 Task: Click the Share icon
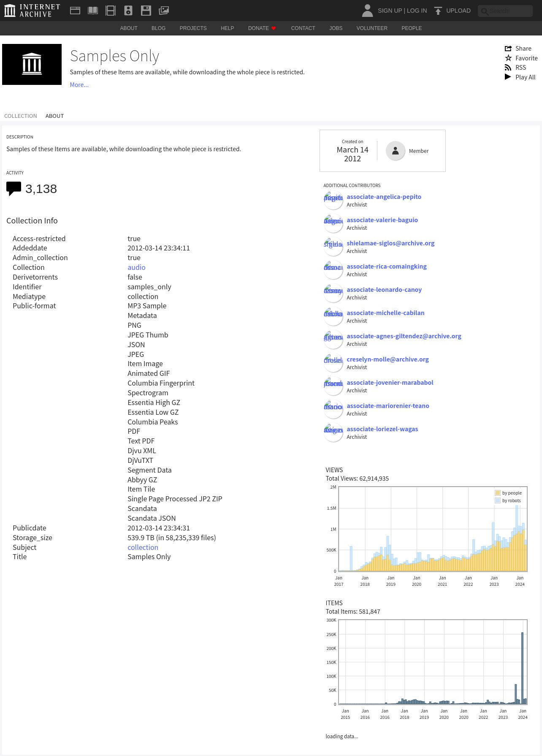[508, 49]
